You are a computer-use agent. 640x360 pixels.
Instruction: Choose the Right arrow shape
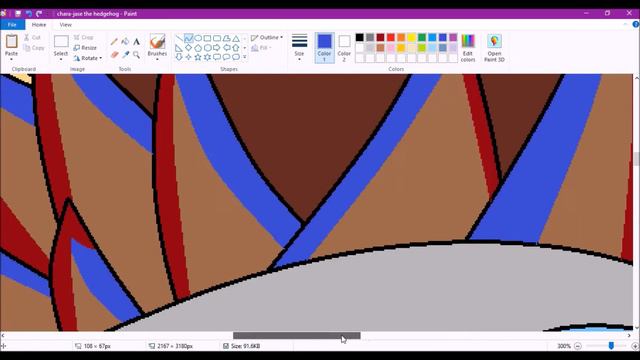(x=217, y=48)
